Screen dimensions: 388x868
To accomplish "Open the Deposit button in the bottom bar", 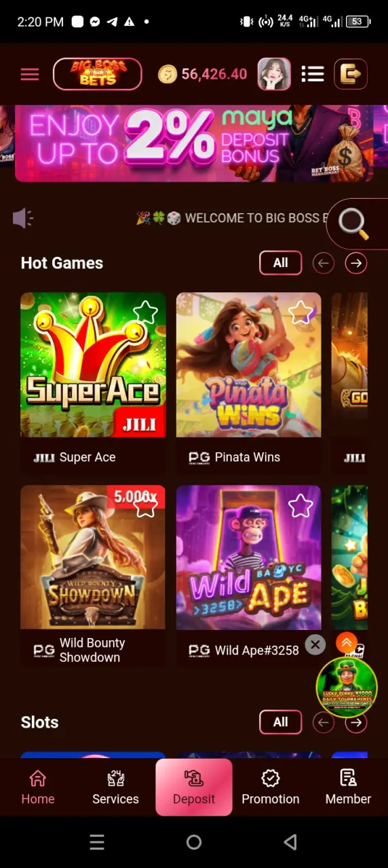I will [194, 787].
